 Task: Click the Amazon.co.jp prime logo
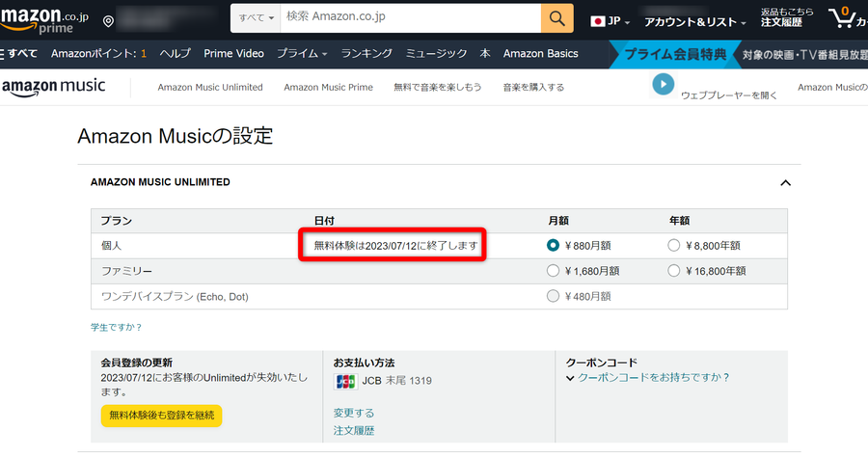click(44, 20)
